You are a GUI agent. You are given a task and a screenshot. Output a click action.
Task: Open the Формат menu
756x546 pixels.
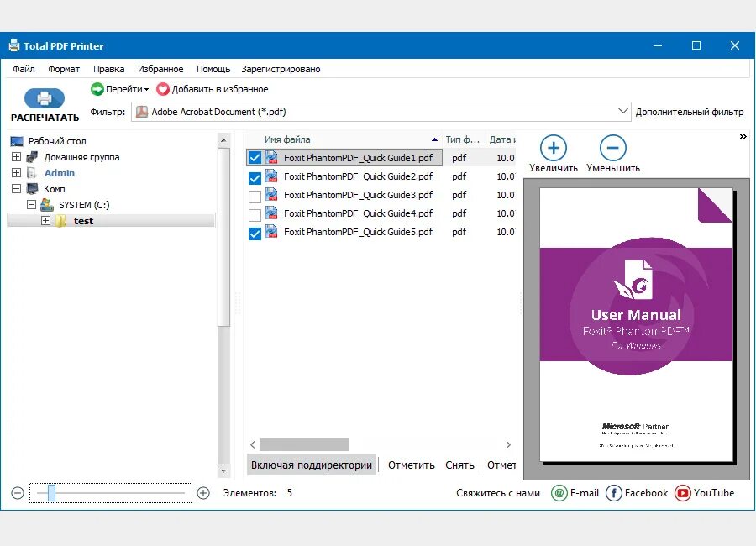click(x=64, y=69)
